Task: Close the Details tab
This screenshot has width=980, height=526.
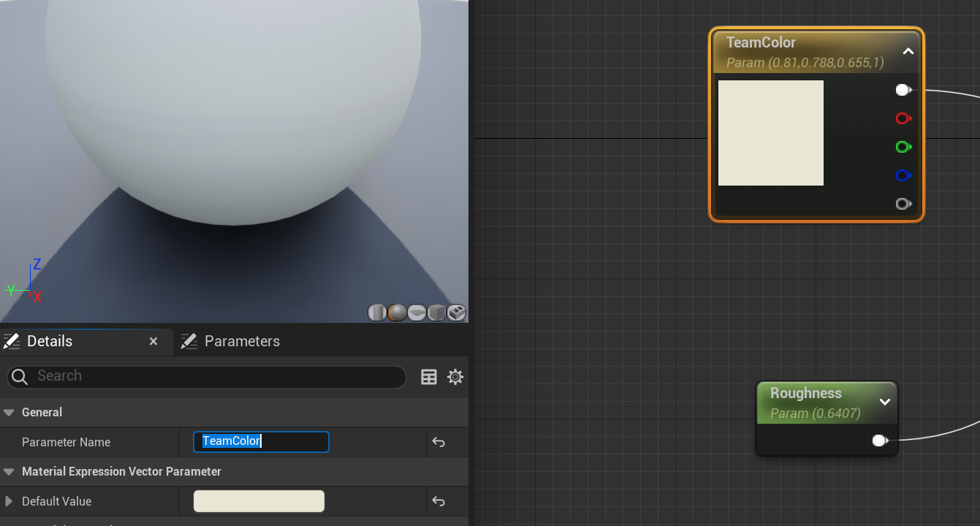Action: click(x=153, y=341)
